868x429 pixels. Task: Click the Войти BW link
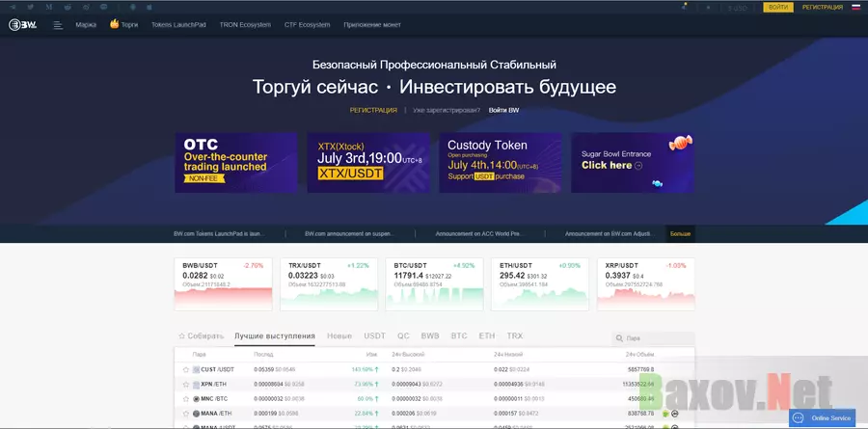pos(503,110)
